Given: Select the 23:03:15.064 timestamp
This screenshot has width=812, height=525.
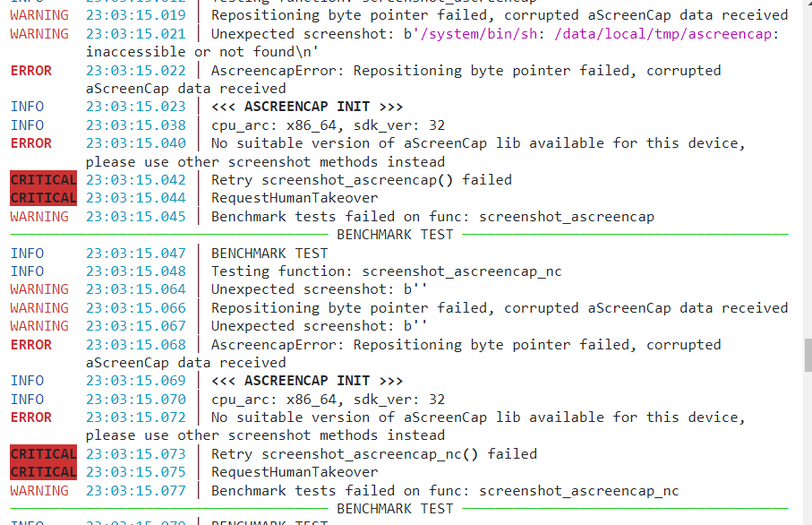Looking at the screenshot, I should click(x=136, y=289).
